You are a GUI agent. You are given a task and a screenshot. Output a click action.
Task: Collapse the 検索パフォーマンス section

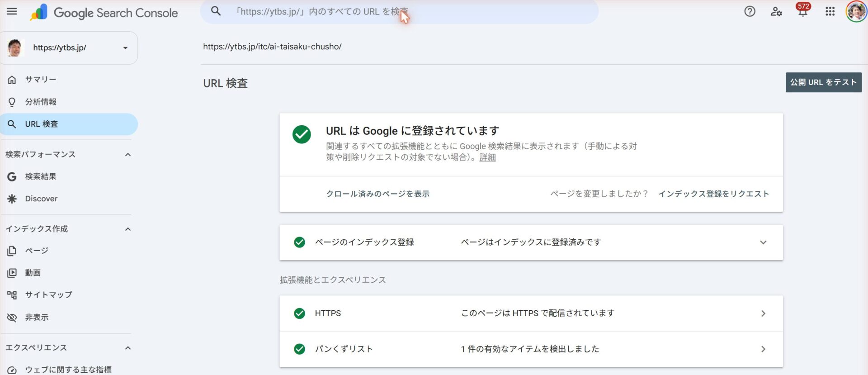point(128,155)
